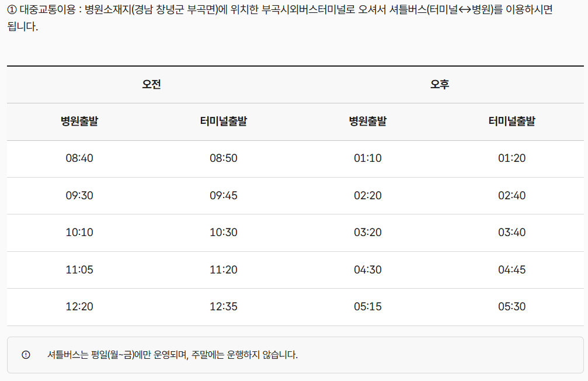
Task: Select the 08:50 terminal departure time
Action: pyautogui.click(x=223, y=158)
